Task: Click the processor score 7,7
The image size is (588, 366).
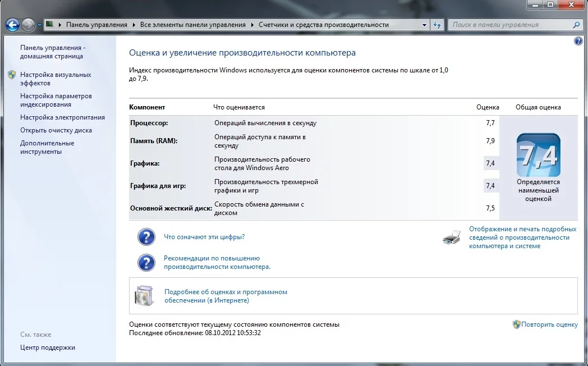Action: click(x=490, y=123)
